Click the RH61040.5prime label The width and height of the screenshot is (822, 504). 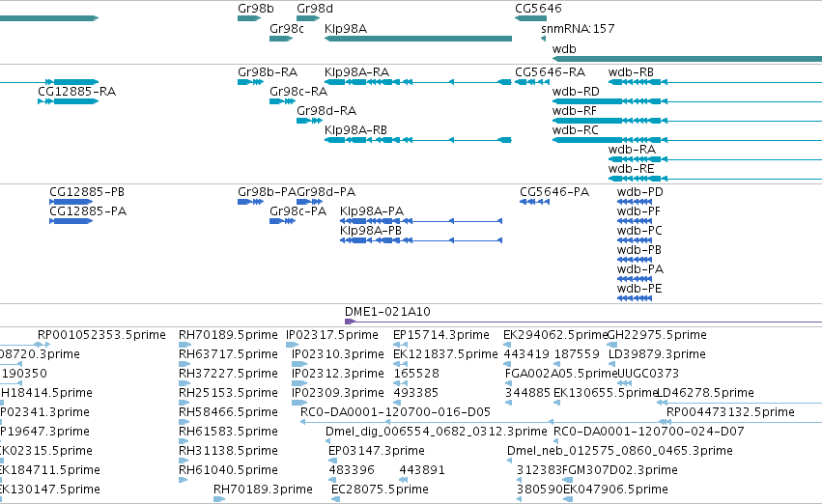[x=228, y=470]
